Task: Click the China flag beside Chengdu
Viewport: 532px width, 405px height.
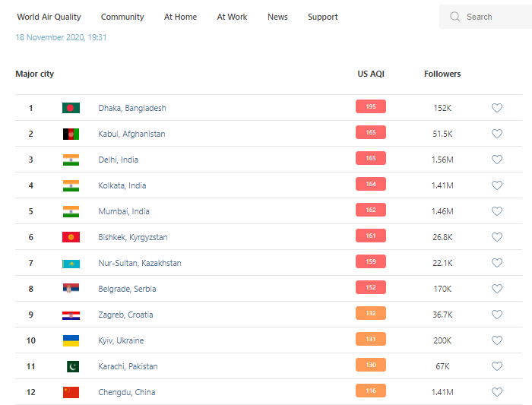Action: (x=71, y=392)
